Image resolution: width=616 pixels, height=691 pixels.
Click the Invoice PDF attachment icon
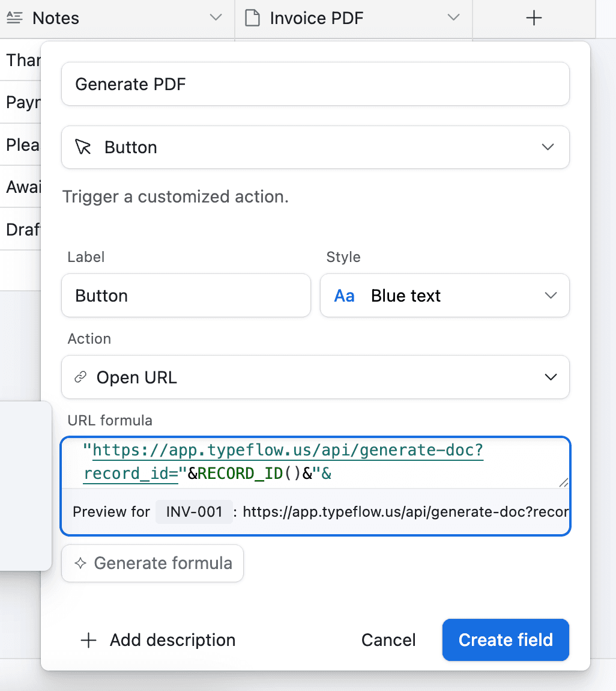253,19
